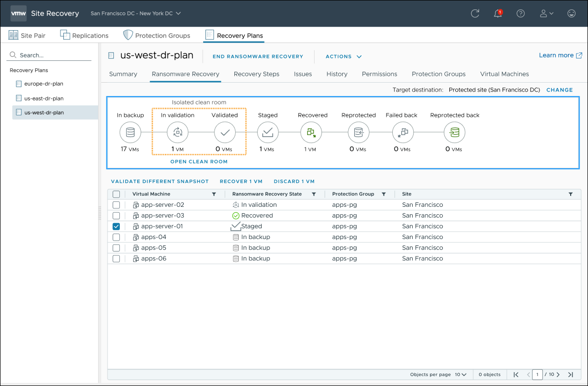Click the Validated checkmark stage icon

coord(224,132)
